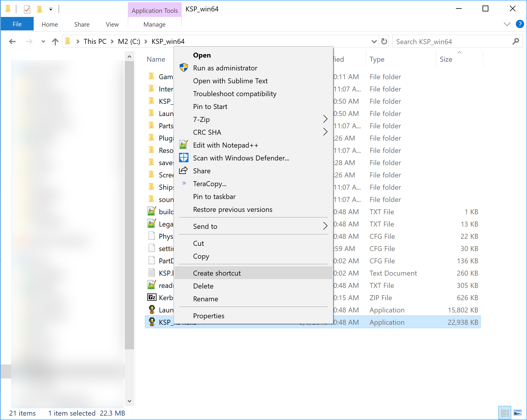Click the 7z archive icon for Kerb file
527x420 pixels.
point(152,297)
